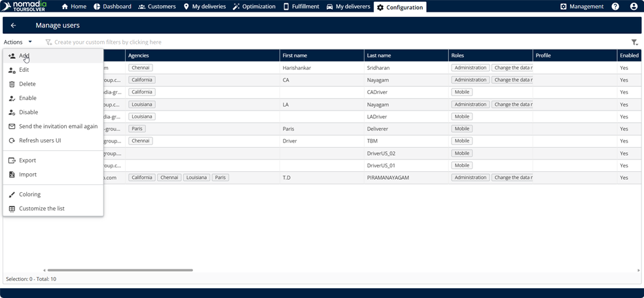
Task: Choose Customize the list option
Action: 41,208
